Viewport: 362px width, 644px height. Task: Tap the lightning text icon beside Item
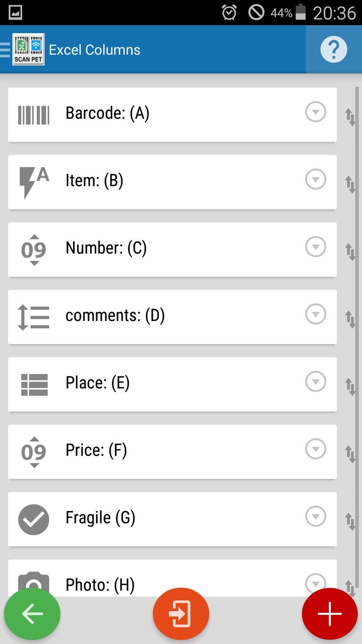(x=34, y=182)
